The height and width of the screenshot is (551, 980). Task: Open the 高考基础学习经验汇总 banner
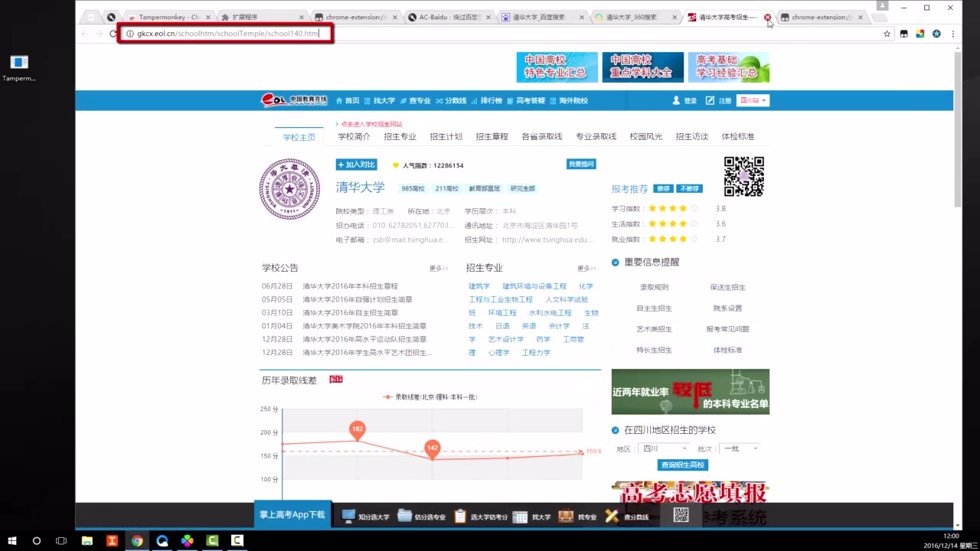click(x=728, y=67)
